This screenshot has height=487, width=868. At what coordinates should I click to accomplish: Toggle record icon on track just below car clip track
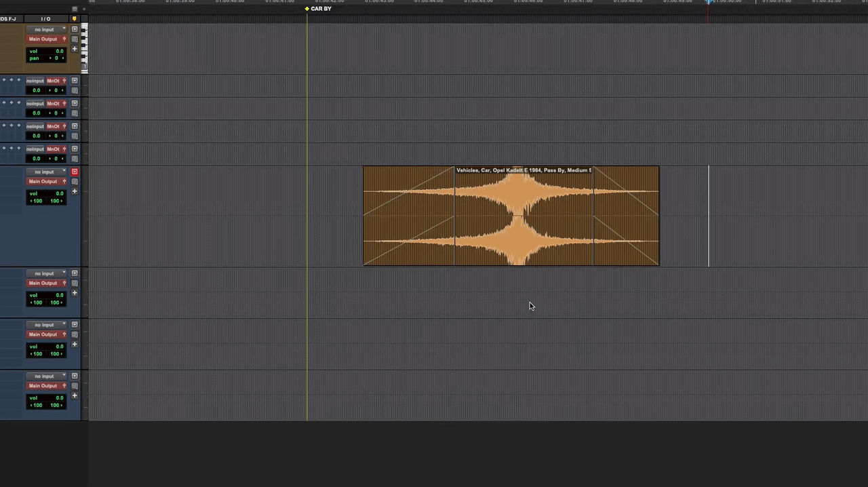point(75,274)
